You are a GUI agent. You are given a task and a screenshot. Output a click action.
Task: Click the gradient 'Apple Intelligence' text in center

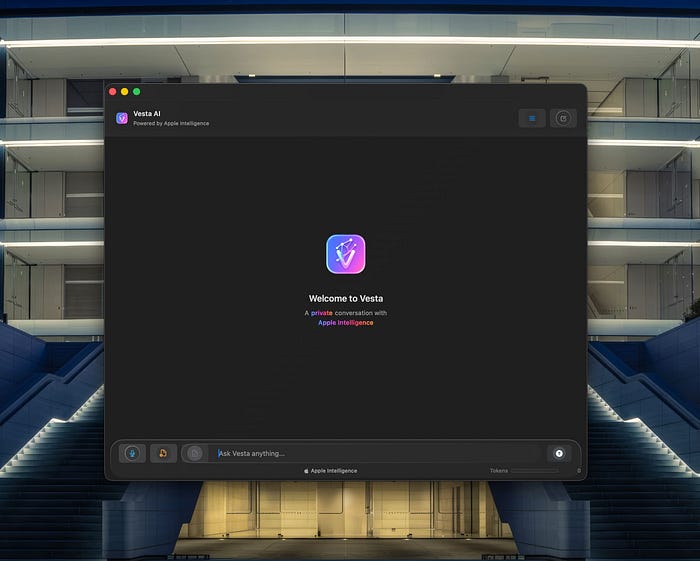point(346,323)
